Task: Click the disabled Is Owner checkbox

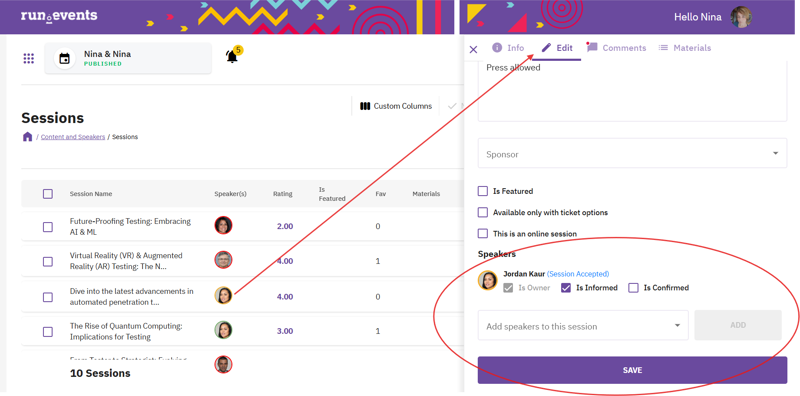Action: pyautogui.click(x=508, y=288)
